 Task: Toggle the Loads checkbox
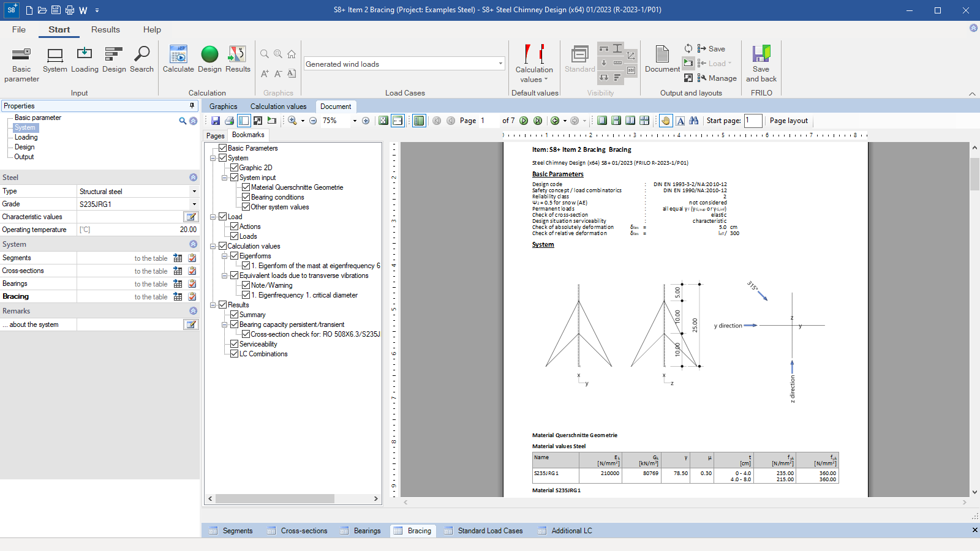coord(234,236)
